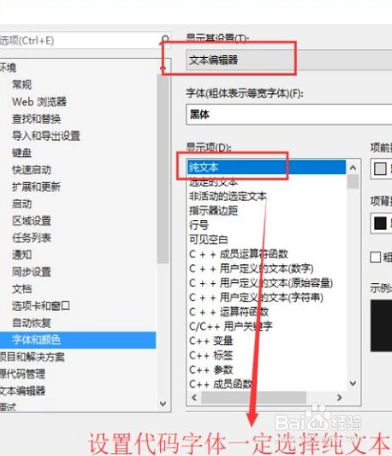Viewport: 392px width, 456px height.
Task: Select 纯文本 in the display items list
Action: tap(267, 167)
